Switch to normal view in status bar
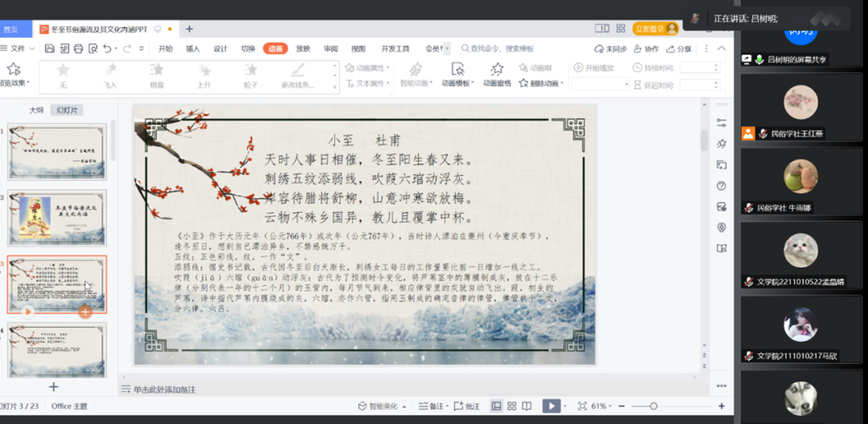The width and height of the screenshot is (868, 424). click(497, 406)
